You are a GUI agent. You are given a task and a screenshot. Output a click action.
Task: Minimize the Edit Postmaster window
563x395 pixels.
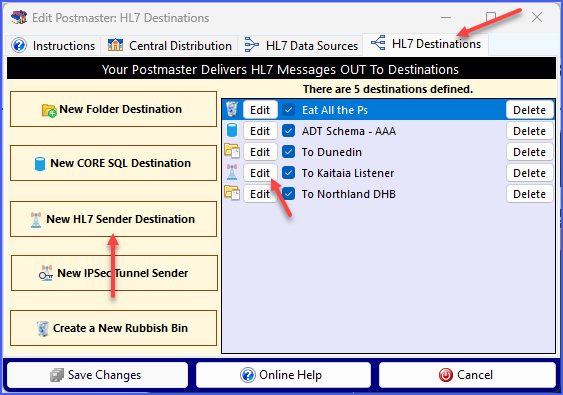[446, 17]
